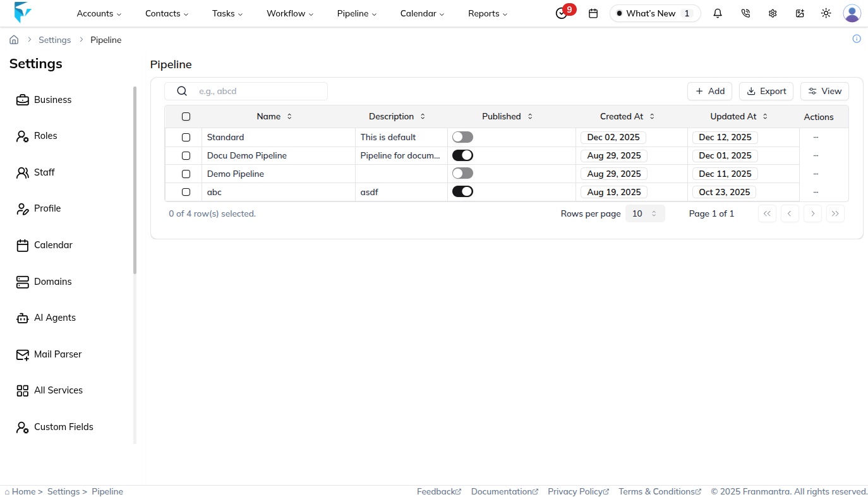Viewport: 868px width, 497px height.
Task: Open Mail Parser settings in the sidebar
Action: [x=49, y=354]
